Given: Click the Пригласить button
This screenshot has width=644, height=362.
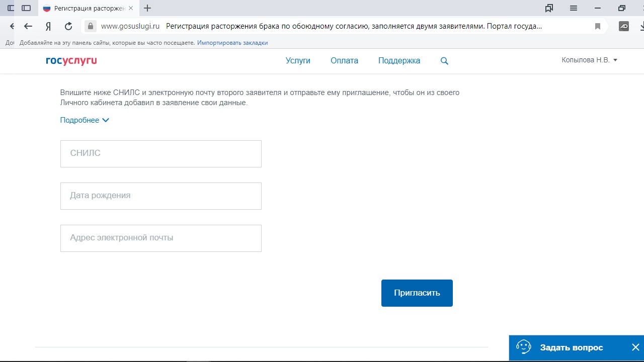Looking at the screenshot, I should pos(417,293).
